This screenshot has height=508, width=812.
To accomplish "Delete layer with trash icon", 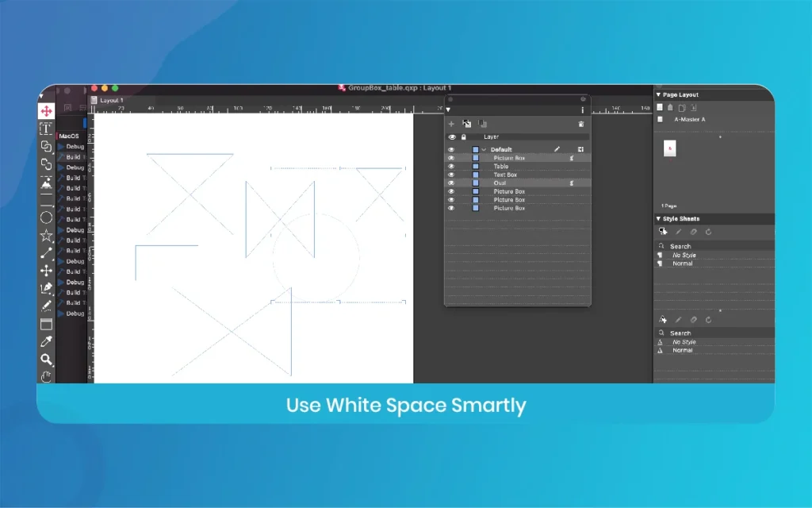I will pos(581,124).
